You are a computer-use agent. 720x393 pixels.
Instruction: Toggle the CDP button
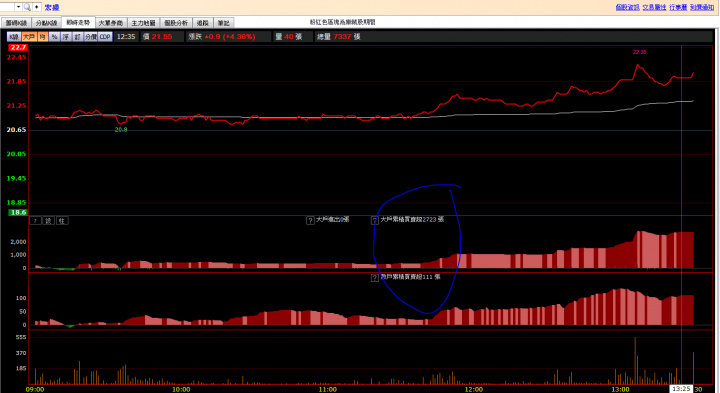coord(105,37)
